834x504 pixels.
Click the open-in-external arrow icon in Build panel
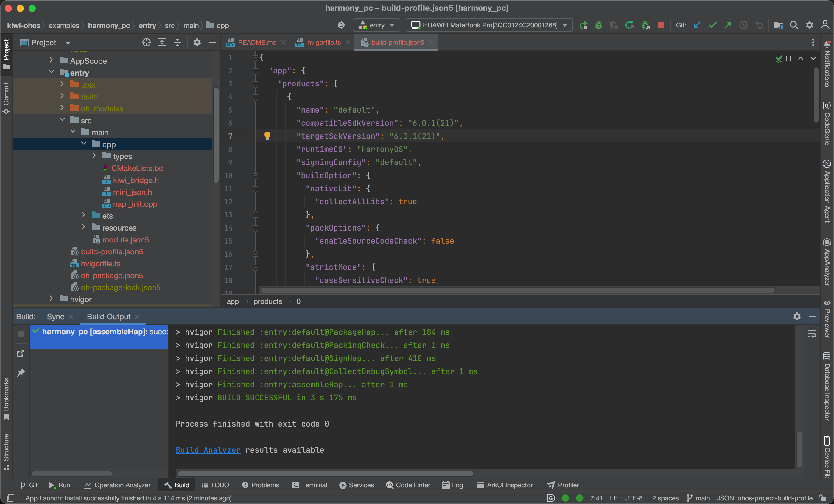coord(21,353)
